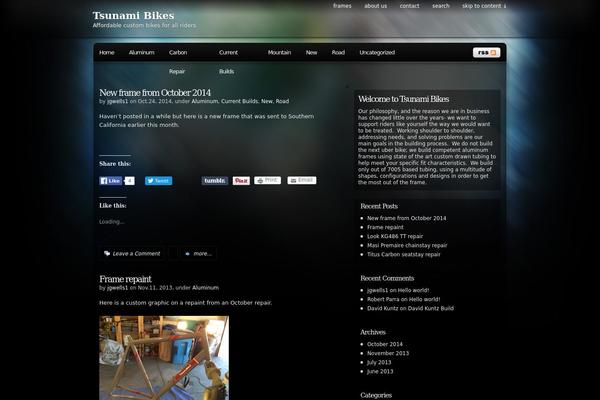The image size is (600, 400).
Task: Open the Uncategorized menu item
Action: [377, 52]
